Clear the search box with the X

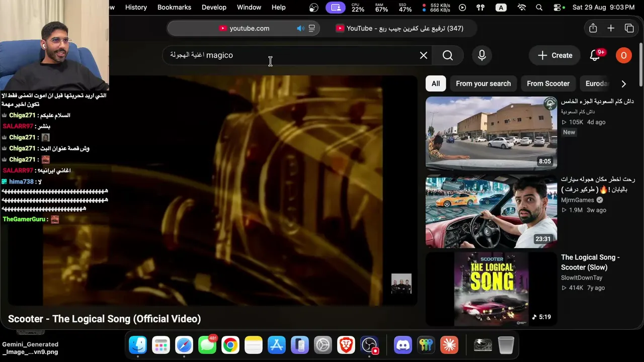click(424, 55)
